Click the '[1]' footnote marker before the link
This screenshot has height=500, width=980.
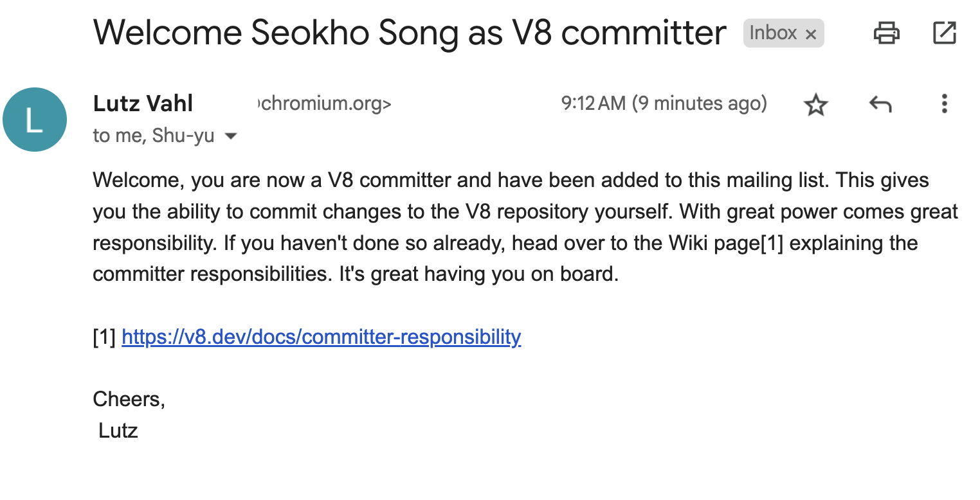coord(105,337)
